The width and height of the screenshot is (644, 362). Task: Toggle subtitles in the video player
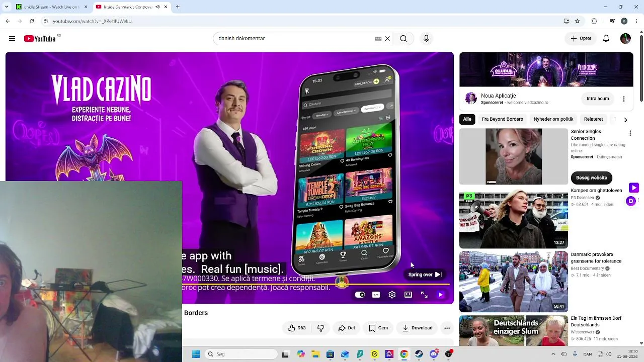click(x=376, y=295)
